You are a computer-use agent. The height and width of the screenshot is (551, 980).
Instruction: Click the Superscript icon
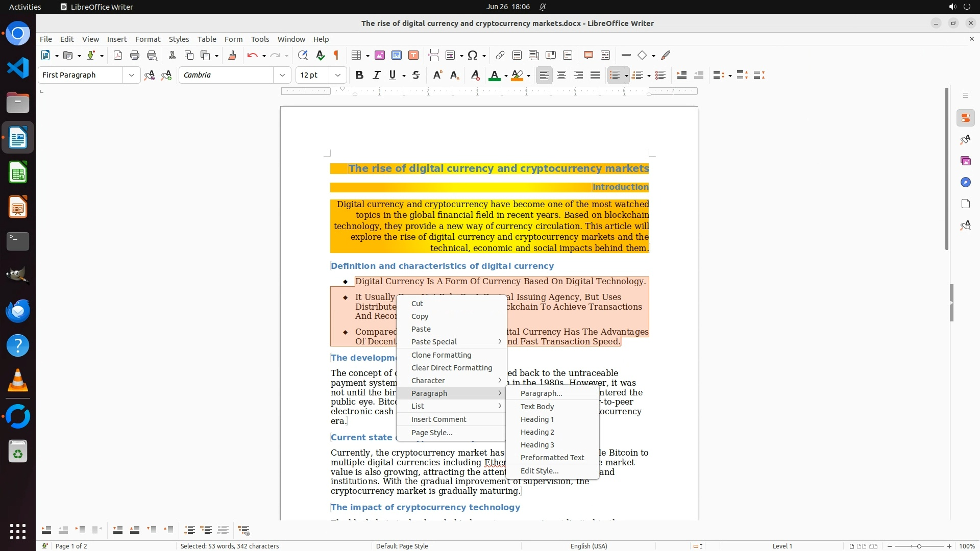point(437,75)
